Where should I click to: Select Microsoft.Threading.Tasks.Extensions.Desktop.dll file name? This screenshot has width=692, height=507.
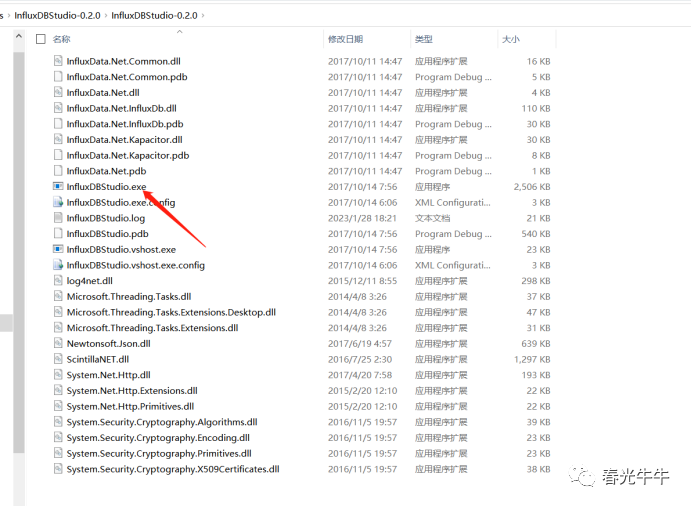coord(171,312)
